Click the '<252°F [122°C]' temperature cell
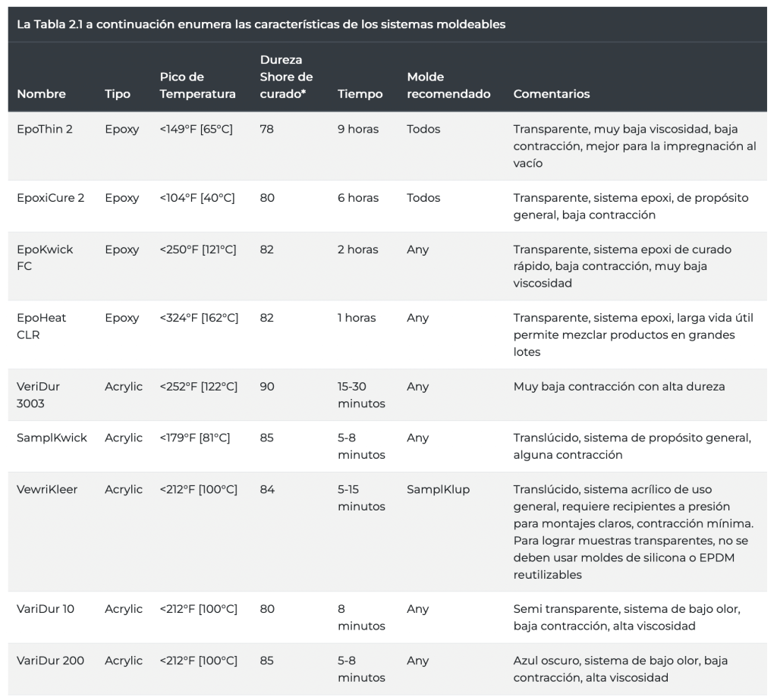The image size is (777, 700). pyautogui.click(x=199, y=387)
